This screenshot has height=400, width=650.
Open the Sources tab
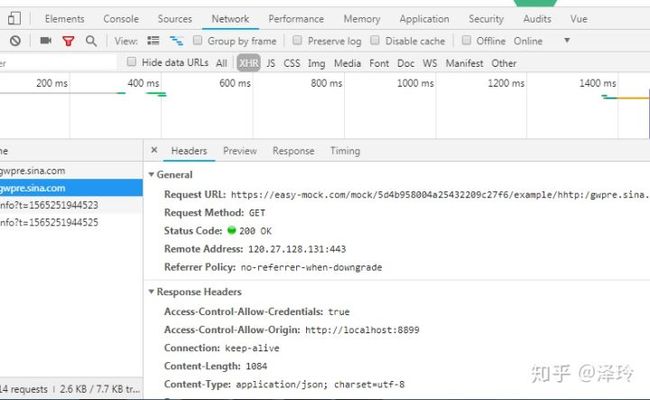pyautogui.click(x=175, y=19)
